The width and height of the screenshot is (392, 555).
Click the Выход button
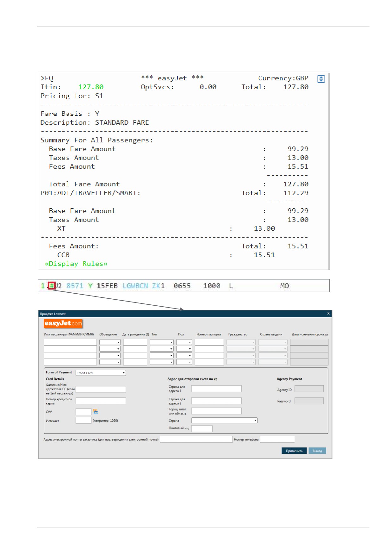(317, 451)
